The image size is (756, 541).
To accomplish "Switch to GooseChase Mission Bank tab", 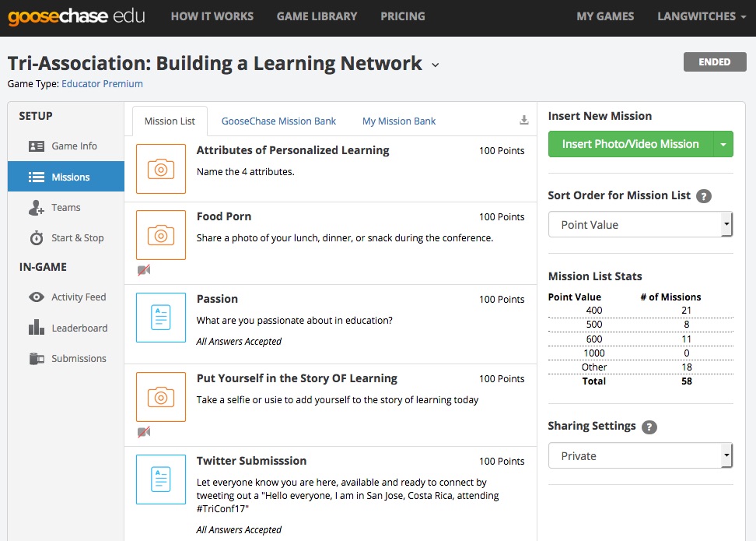I will click(278, 121).
